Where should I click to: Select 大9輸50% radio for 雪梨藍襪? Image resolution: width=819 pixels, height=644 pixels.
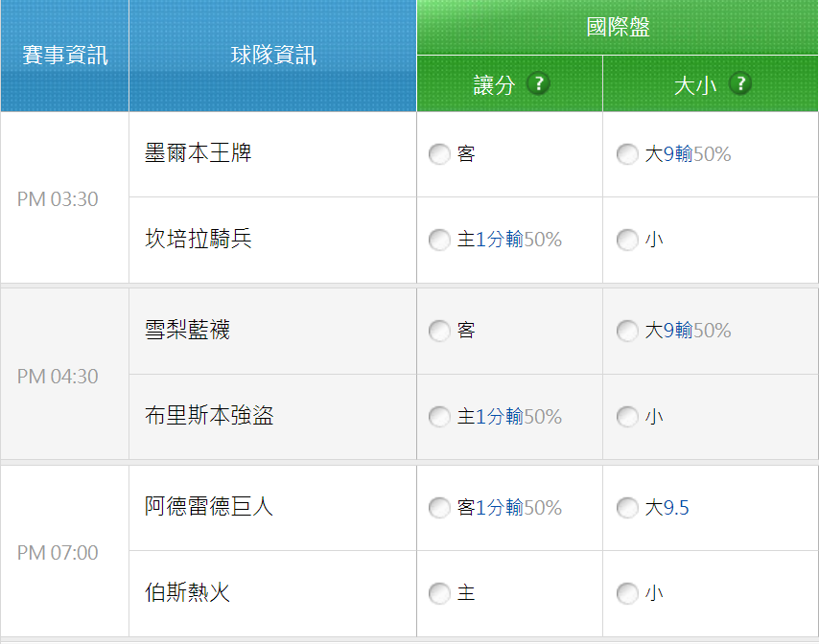click(627, 331)
